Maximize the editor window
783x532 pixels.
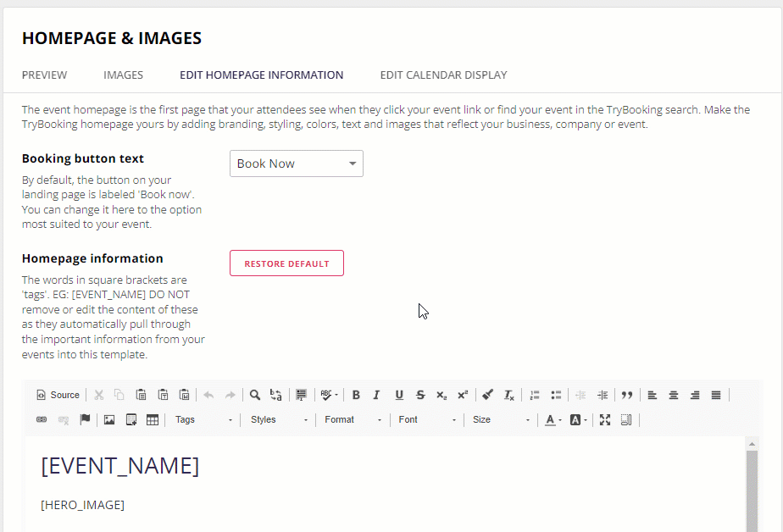tap(605, 419)
